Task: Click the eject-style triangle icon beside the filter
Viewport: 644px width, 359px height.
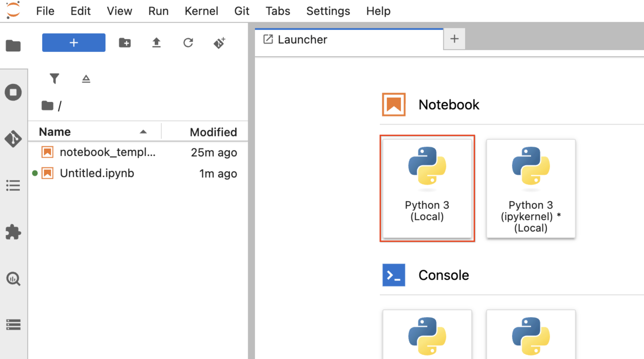Action: click(x=86, y=79)
